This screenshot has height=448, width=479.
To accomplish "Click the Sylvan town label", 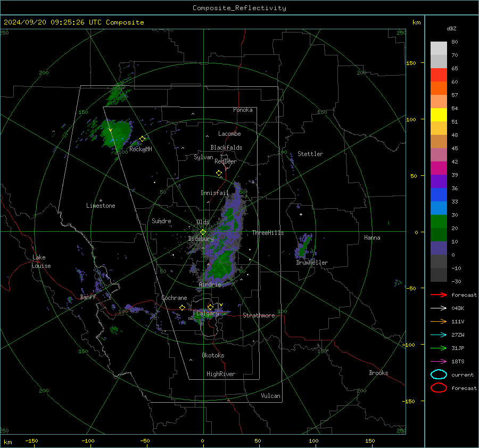I will point(203,158).
